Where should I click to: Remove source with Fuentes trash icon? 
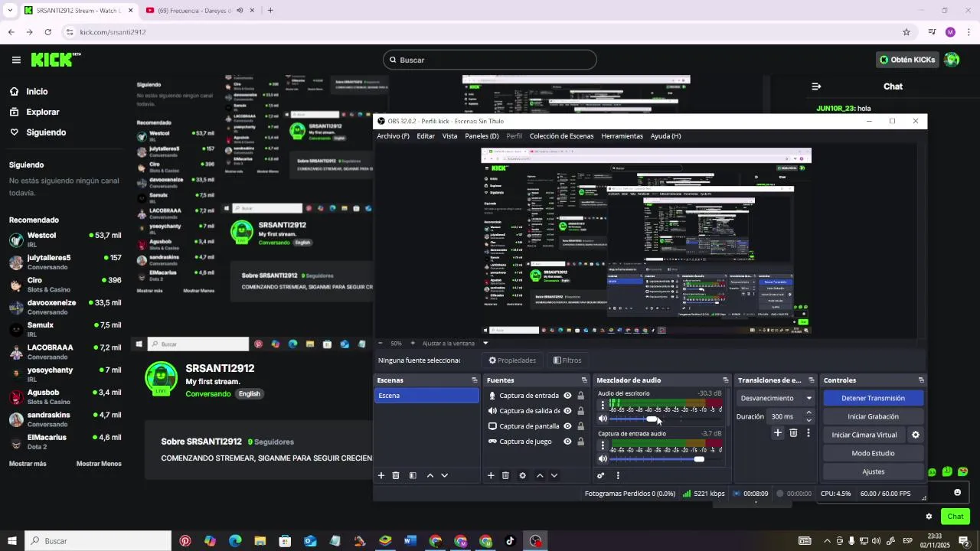(x=505, y=475)
